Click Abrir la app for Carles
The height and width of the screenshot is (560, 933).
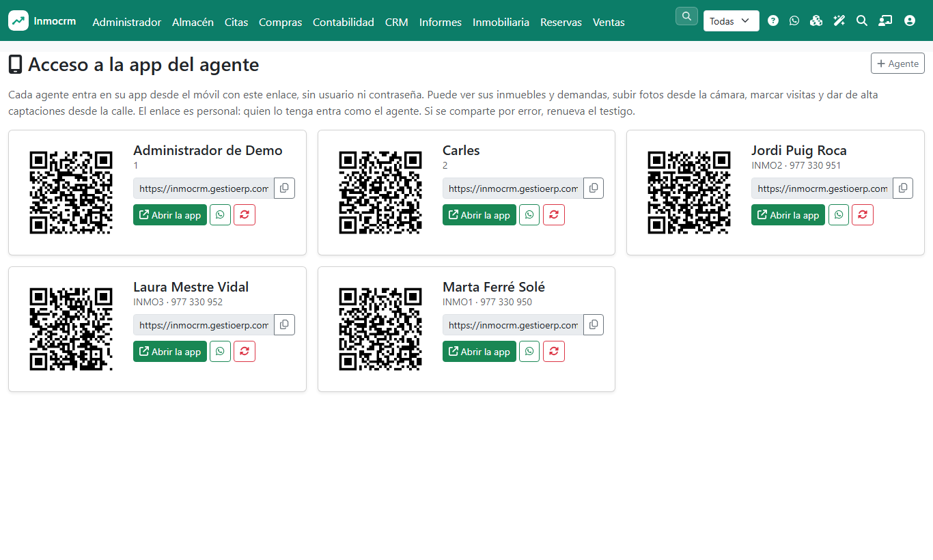click(x=479, y=215)
